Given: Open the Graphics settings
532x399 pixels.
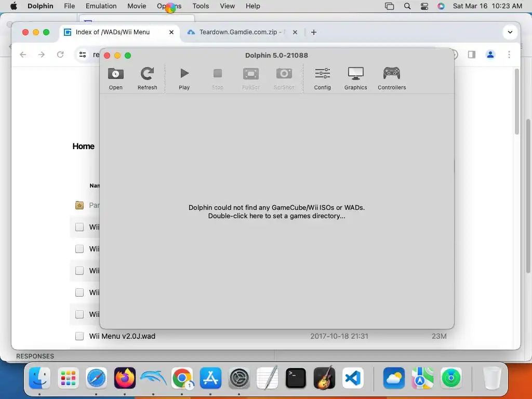Looking at the screenshot, I should (355, 78).
